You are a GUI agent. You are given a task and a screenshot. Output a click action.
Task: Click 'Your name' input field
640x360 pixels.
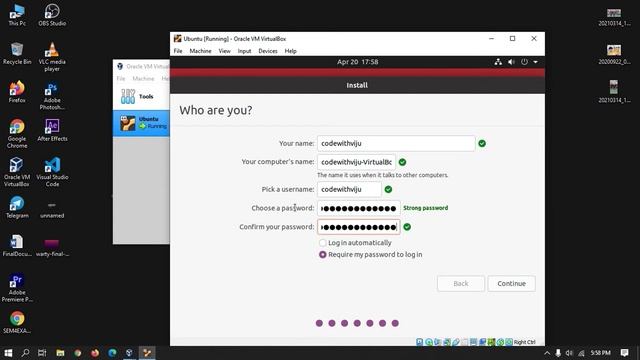[396, 144]
